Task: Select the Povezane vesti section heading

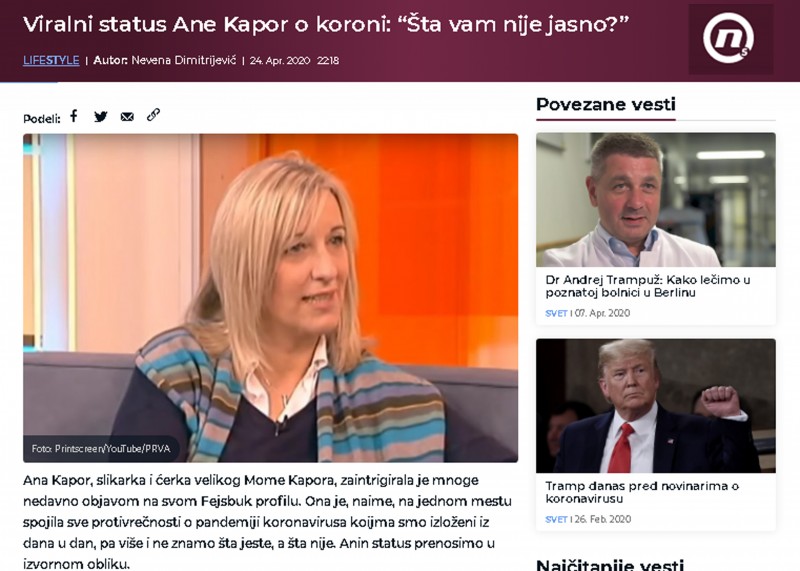Action: (606, 104)
